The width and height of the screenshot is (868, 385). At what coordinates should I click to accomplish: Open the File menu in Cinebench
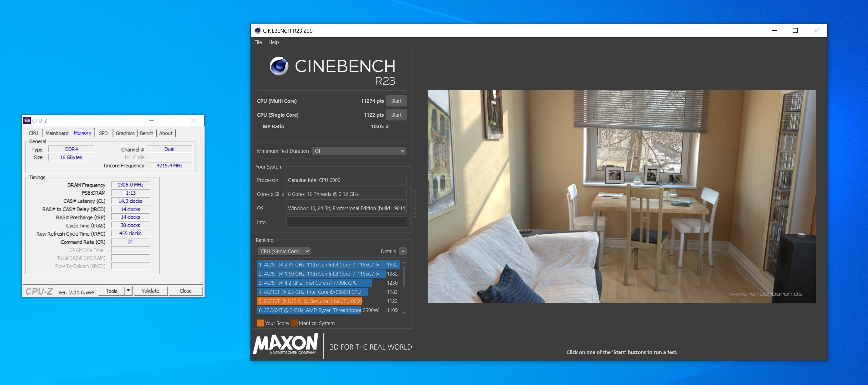pyautogui.click(x=258, y=42)
